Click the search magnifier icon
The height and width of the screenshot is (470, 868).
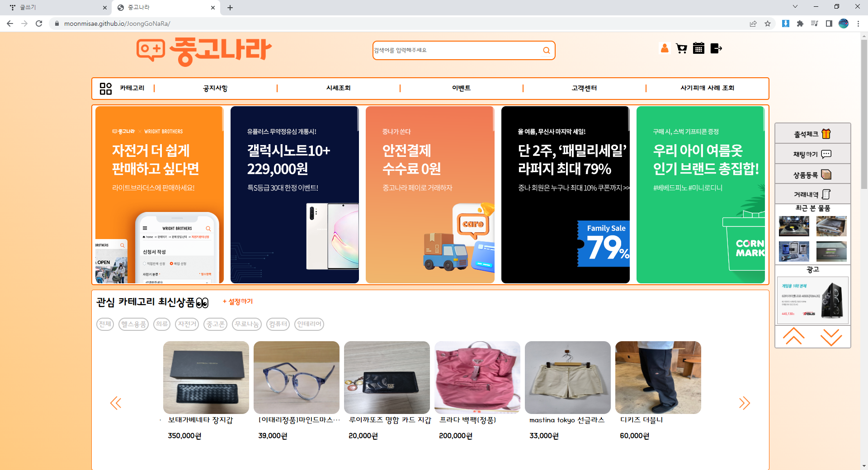[546, 50]
